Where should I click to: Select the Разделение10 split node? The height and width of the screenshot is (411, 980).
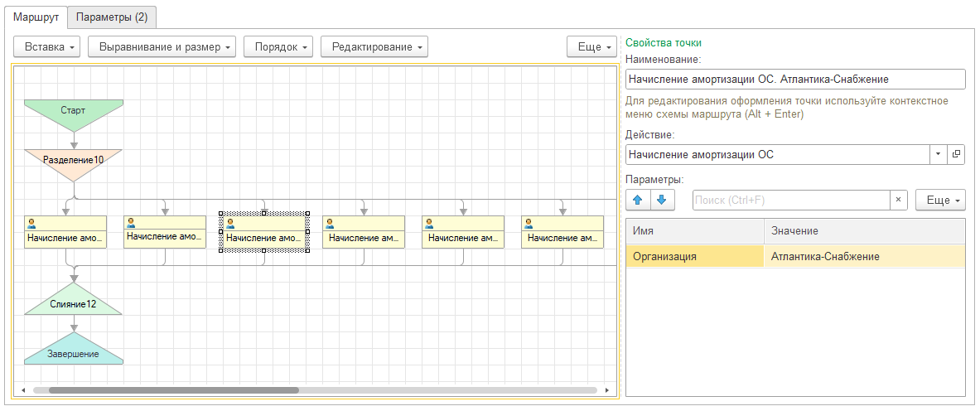tap(73, 160)
